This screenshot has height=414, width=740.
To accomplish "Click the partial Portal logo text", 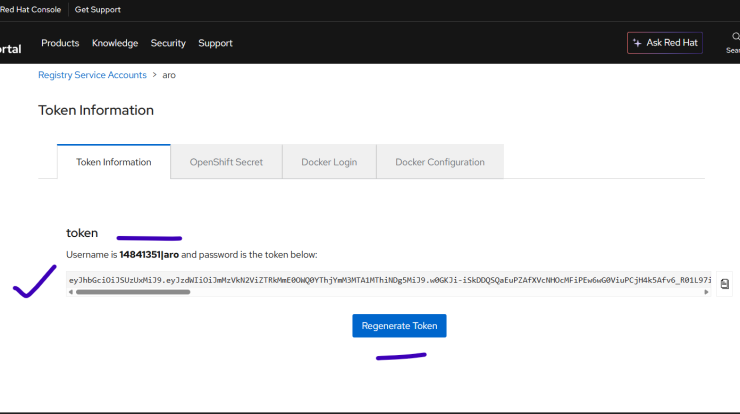I will (x=10, y=49).
